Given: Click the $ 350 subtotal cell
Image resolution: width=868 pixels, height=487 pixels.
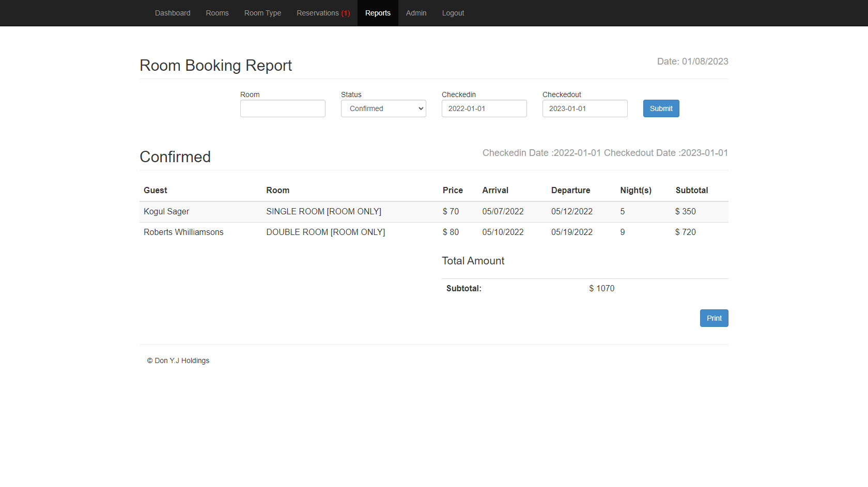Looking at the screenshot, I should [x=686, y=211].
